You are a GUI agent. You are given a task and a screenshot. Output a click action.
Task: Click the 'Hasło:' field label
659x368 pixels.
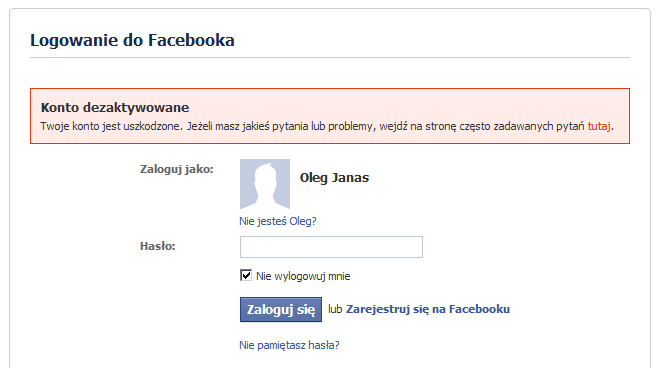tap(158, 246)
